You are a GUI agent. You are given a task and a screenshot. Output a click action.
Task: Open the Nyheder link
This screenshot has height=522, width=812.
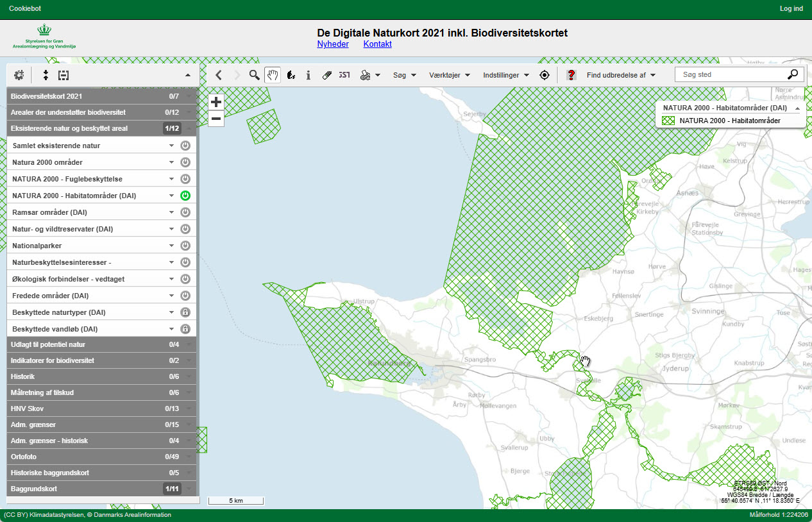tap(333, 44)
